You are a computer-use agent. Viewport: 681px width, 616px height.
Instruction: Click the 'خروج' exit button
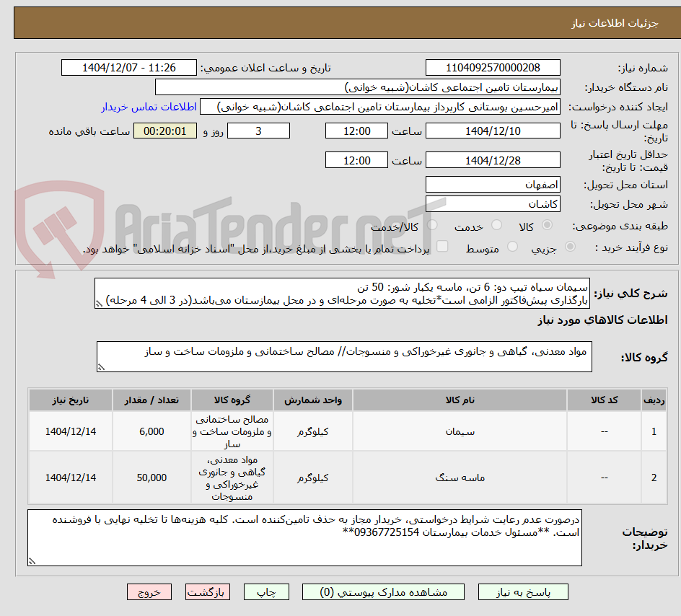[x=149, y=592]
